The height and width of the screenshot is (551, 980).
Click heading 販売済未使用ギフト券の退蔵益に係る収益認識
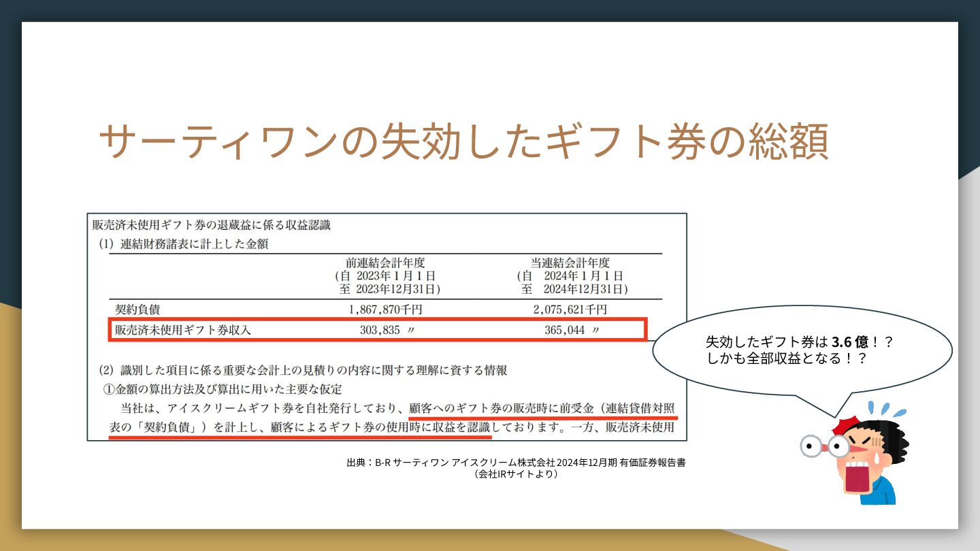211,224
